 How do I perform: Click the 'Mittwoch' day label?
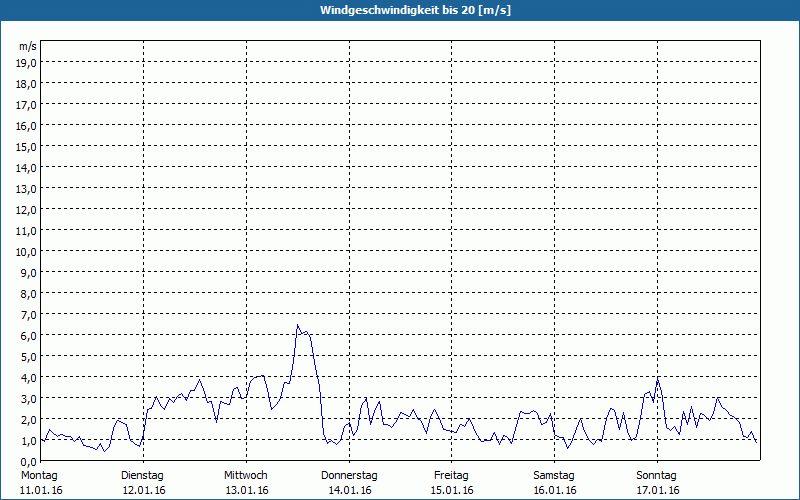(246, 476)
